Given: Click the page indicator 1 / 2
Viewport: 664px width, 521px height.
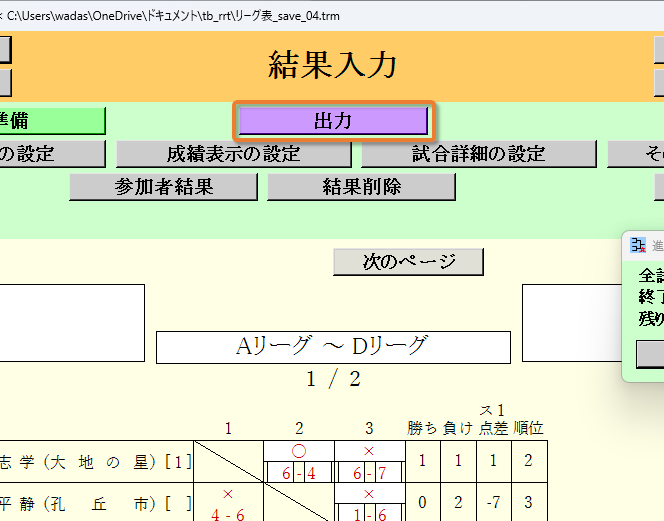Looking at the screenshot, I should (x=333, y=379).
